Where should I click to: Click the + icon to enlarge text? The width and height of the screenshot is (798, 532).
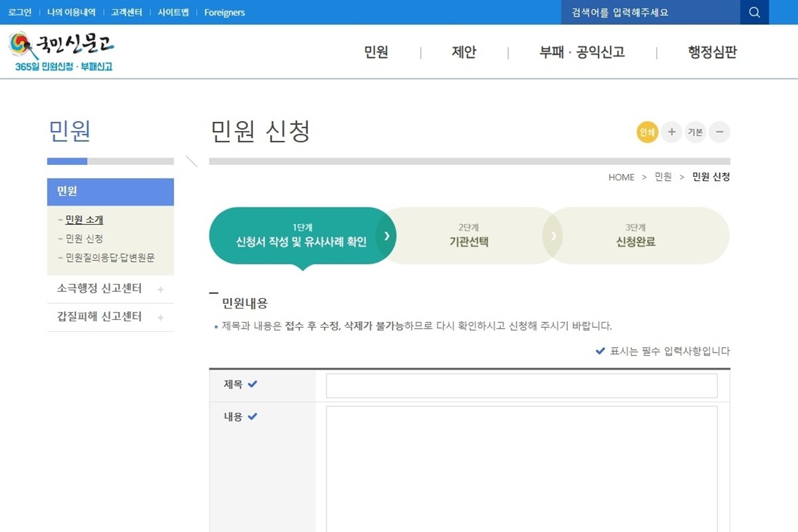click(x=672, y=132)
